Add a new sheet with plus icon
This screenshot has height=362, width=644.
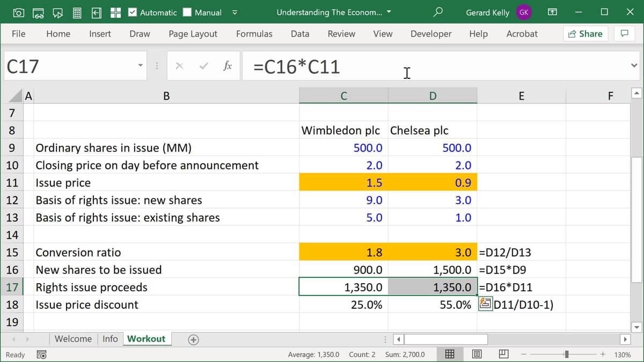coord(194,339)
